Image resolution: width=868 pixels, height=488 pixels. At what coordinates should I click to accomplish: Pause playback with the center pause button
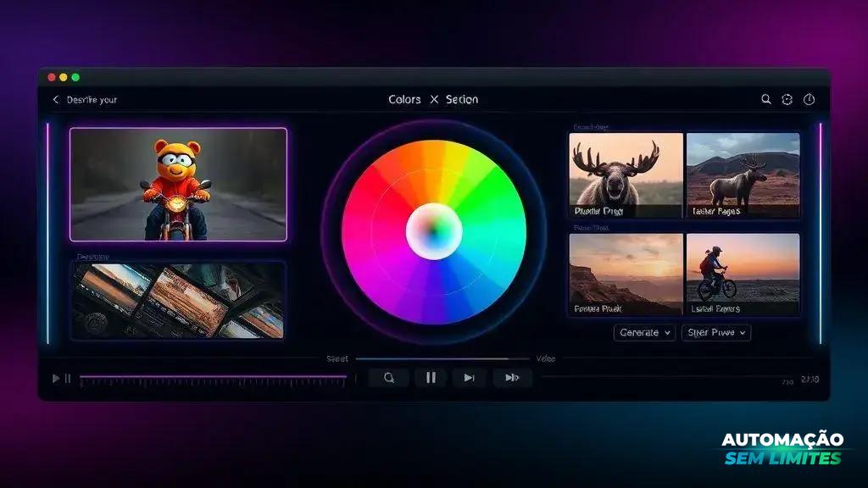click(x=431, y=378)
